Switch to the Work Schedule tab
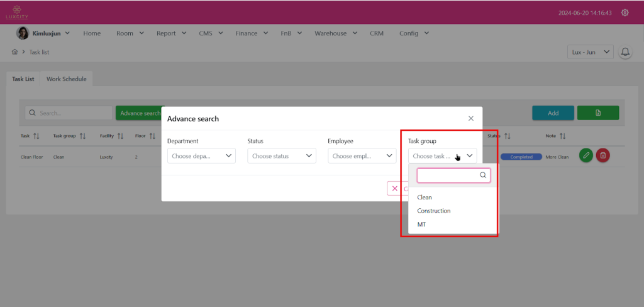Image resolution: width=644 pixels, height=307 pixels. [x=66, y=79]
